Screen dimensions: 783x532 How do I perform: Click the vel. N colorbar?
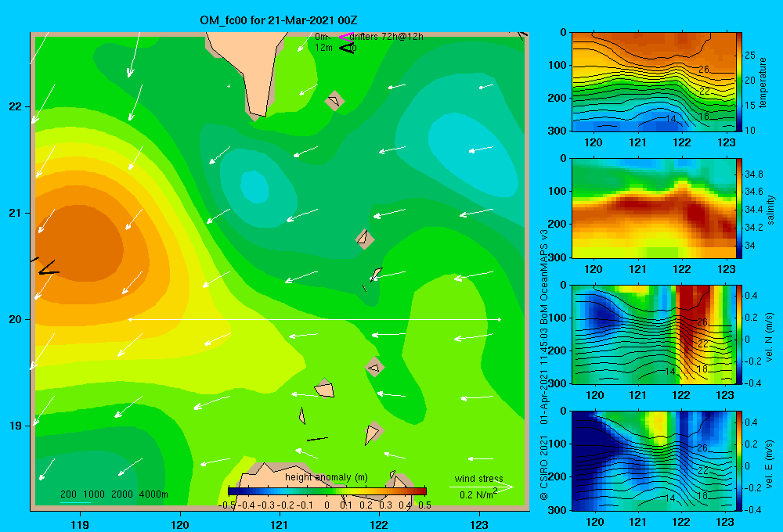(x=739, y=334)
